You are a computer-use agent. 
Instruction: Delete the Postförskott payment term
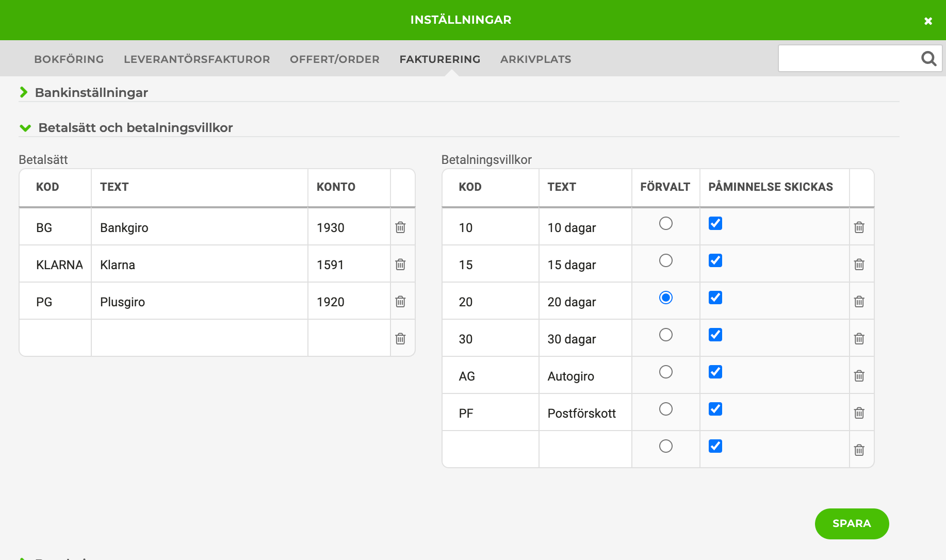(x=859, y=413)
